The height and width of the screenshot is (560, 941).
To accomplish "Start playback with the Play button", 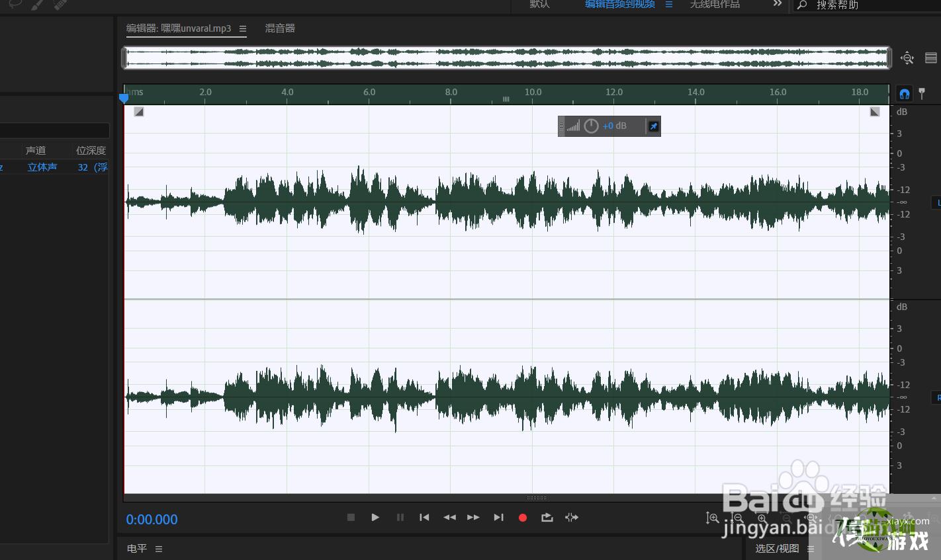I will coord(375,518).
